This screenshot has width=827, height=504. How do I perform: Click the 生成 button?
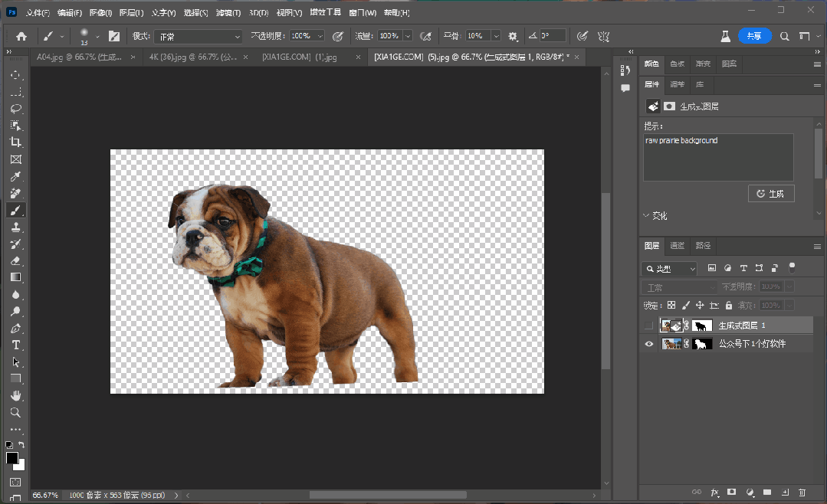pyautogui.click(x=770, y=194)
